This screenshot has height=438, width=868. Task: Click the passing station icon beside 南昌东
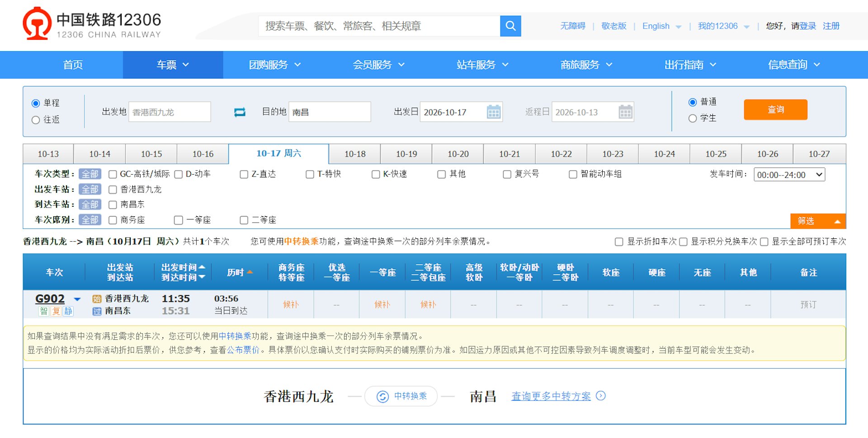97,311
